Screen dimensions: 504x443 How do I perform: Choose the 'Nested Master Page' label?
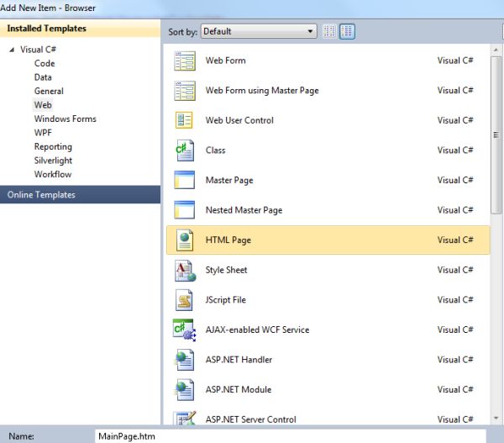click(x=244, y=210)
